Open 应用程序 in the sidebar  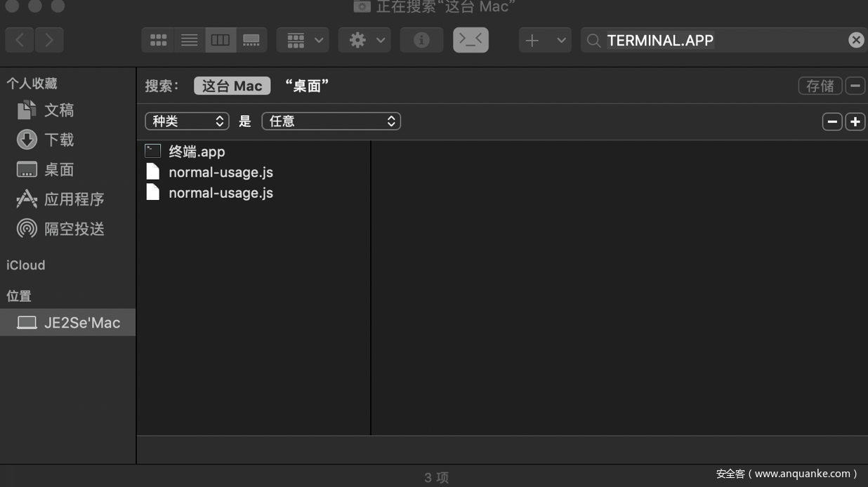point(74,199)
